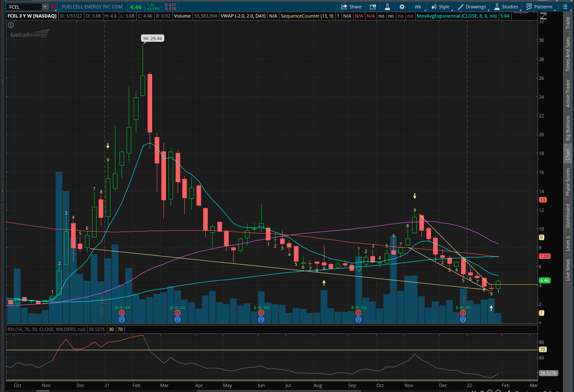Click blue lightbulb icon below $-0.06 earnings
The image size is (574, 392).
coord(261,319)
